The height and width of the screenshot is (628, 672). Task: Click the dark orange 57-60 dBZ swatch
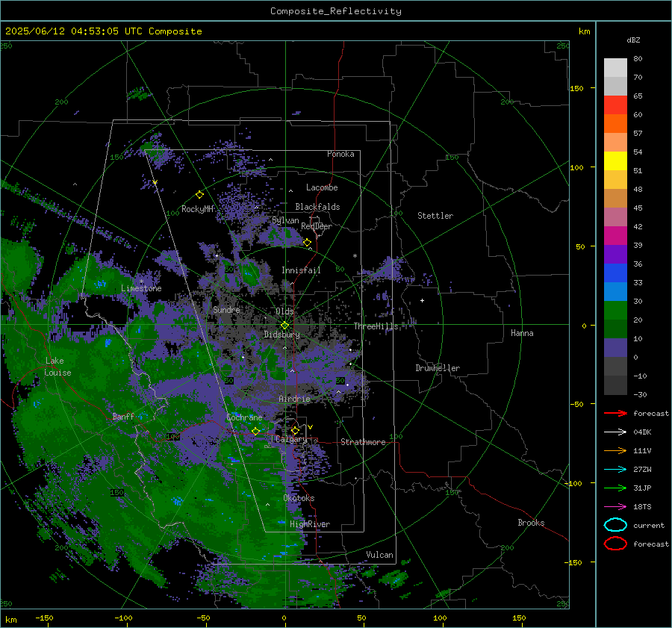click(615, 124)
